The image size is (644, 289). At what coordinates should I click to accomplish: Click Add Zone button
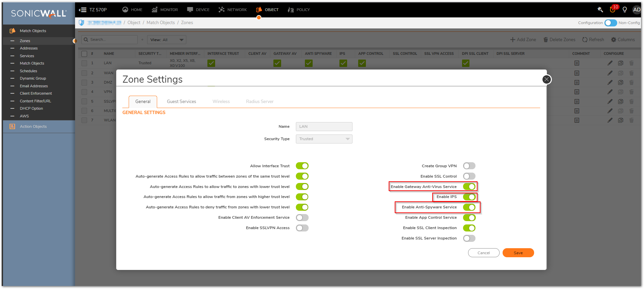523,39
